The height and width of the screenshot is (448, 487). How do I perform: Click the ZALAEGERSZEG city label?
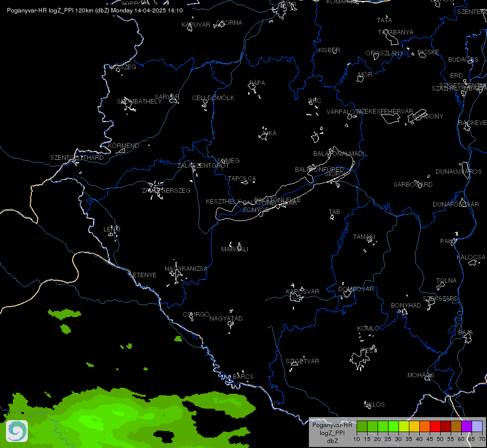[166, 190]
